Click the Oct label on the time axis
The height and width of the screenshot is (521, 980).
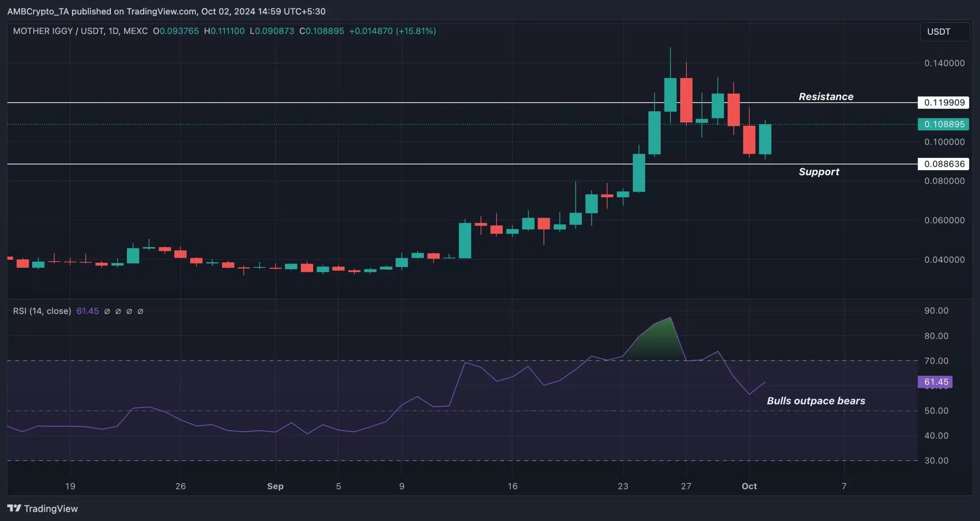tap(750, 486)
